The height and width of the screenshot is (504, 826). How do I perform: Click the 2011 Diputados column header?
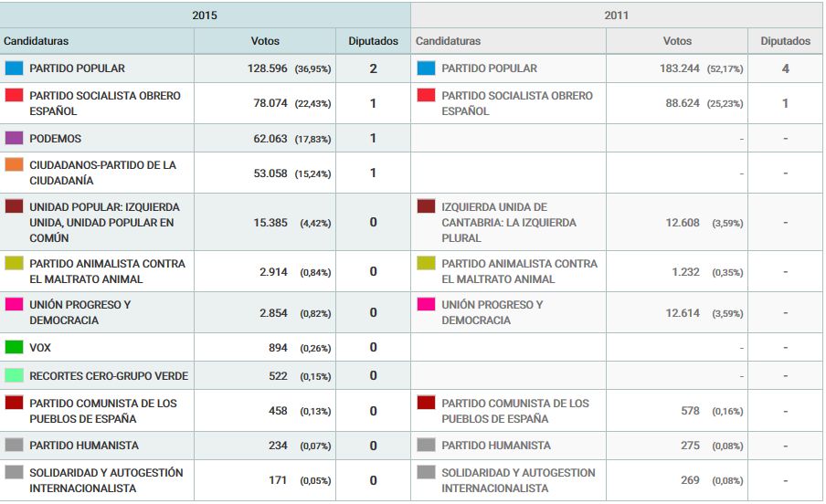[785, 41]
